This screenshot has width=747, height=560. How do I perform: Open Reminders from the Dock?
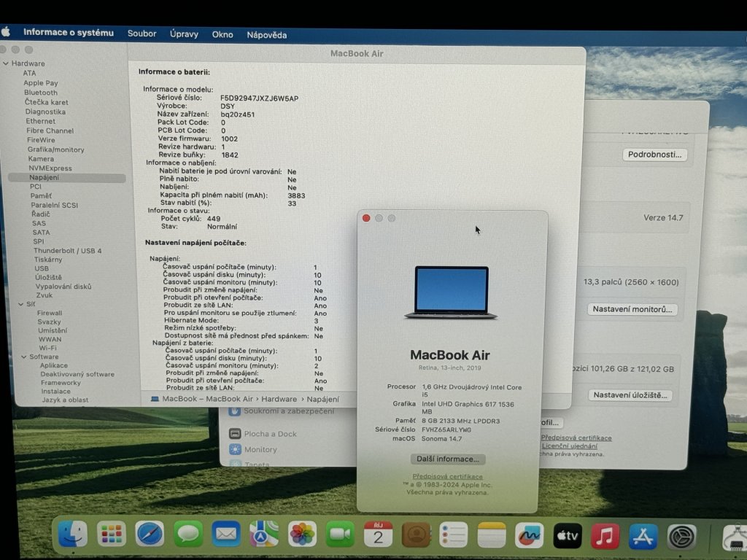pyautogui.click(x=454, y=534)
